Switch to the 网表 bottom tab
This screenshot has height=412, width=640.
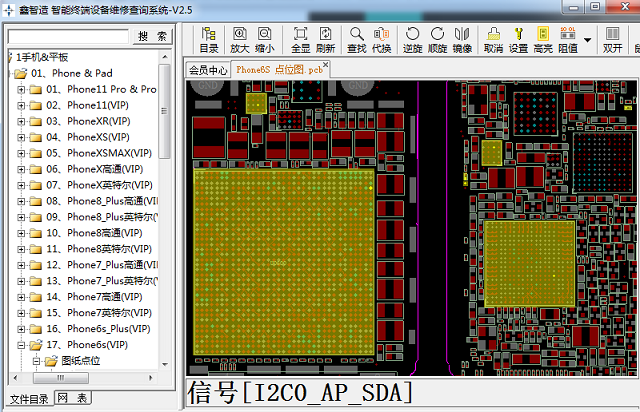72,398
